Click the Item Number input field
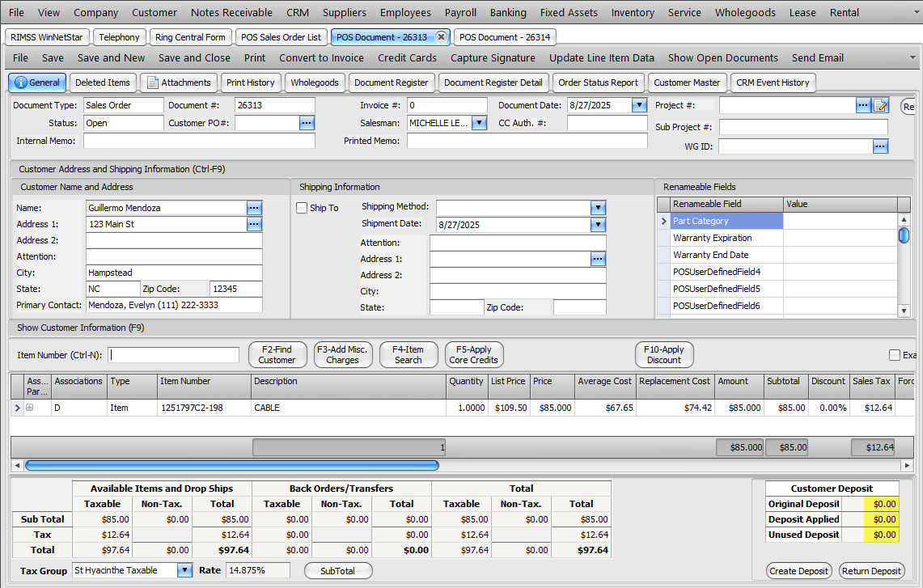 pyautogui.click(x=174, y=355)
